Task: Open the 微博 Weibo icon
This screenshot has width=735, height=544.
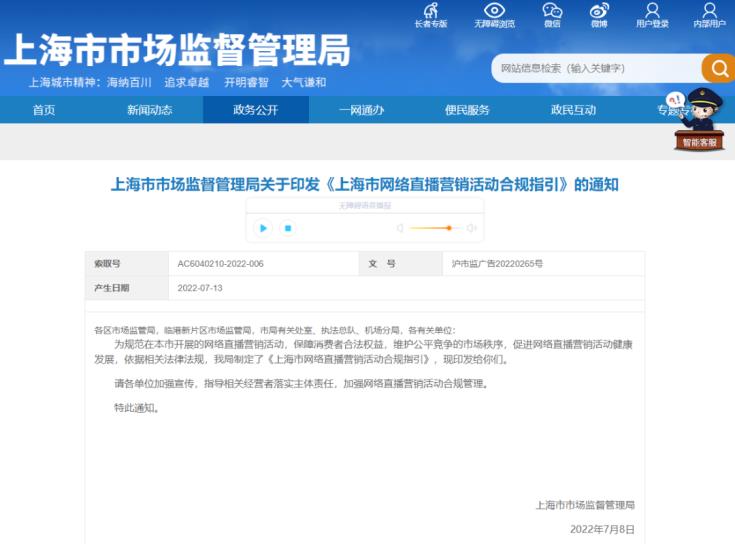Action: click(598, 11)
